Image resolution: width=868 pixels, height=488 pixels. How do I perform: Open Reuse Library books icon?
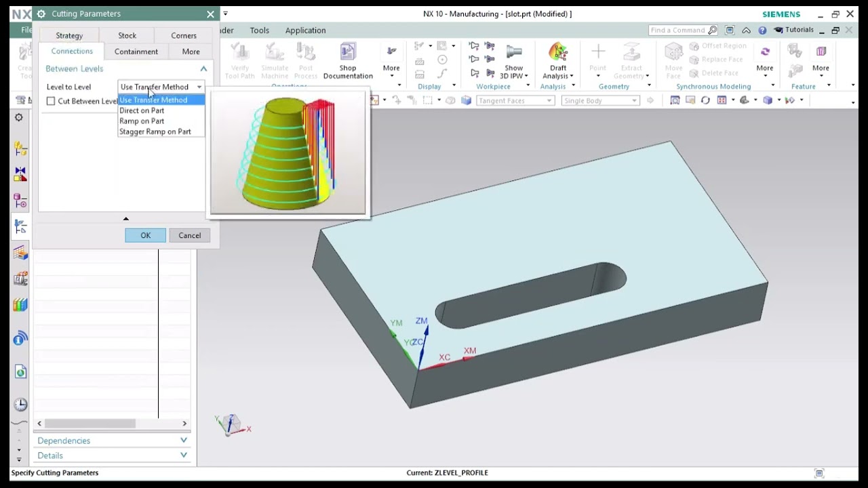(20, 304)
